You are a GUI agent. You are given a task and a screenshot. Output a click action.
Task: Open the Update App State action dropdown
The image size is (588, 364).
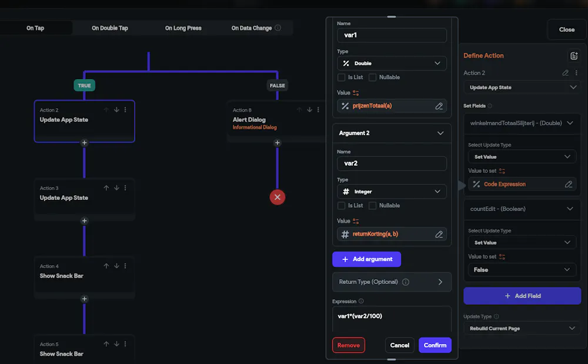522,88
